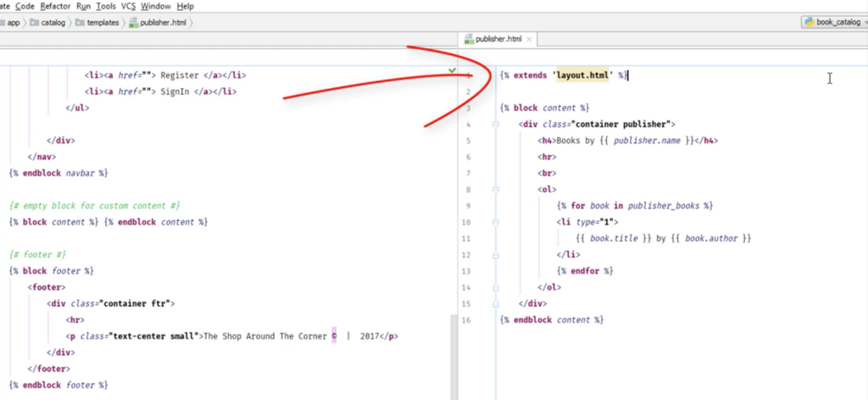Click the closing '</footer>' tag line

(x=48, y=369)
